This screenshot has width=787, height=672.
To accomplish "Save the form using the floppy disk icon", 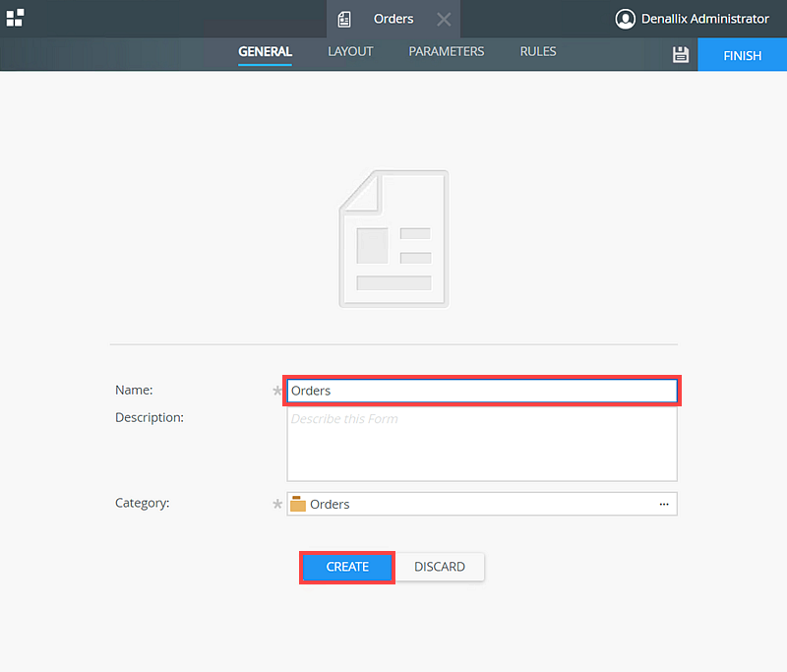I will pos(680,55).
